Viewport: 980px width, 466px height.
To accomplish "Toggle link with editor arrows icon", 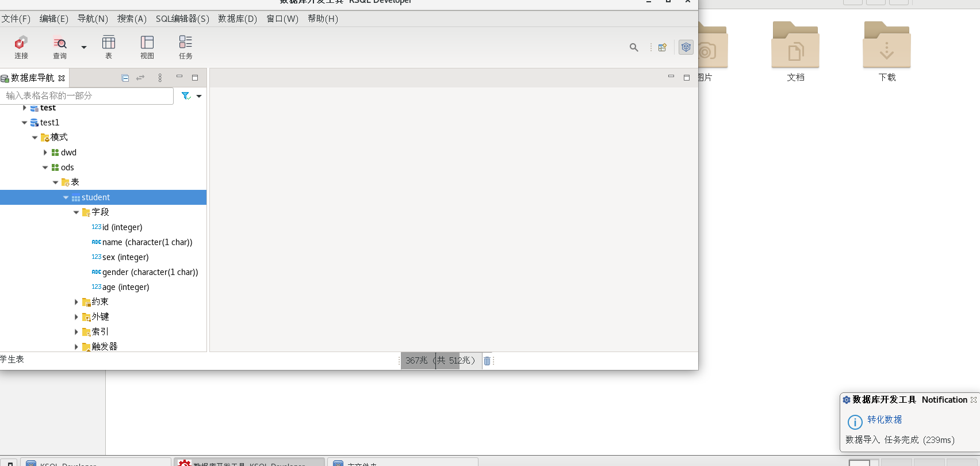I will coord(140,78).
